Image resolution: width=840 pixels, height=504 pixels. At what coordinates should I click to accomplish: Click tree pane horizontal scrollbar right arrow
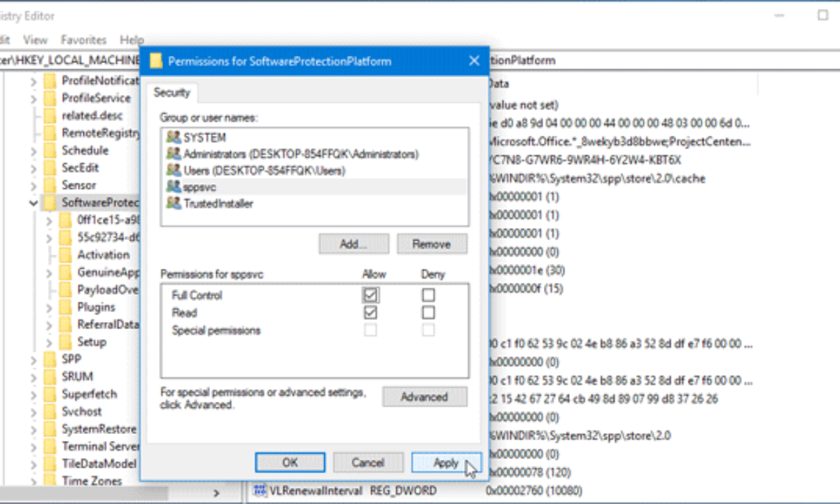(x=216, y=493)
